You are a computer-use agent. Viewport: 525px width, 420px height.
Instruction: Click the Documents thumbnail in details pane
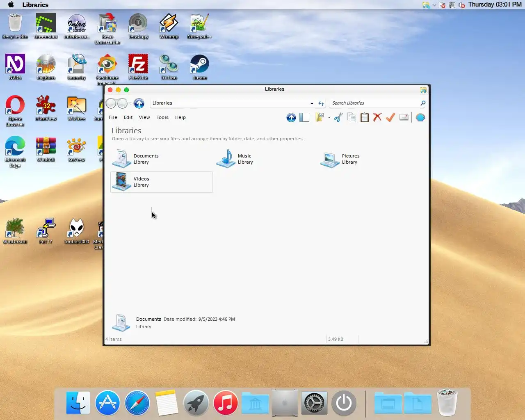click(x=121, y=323)
